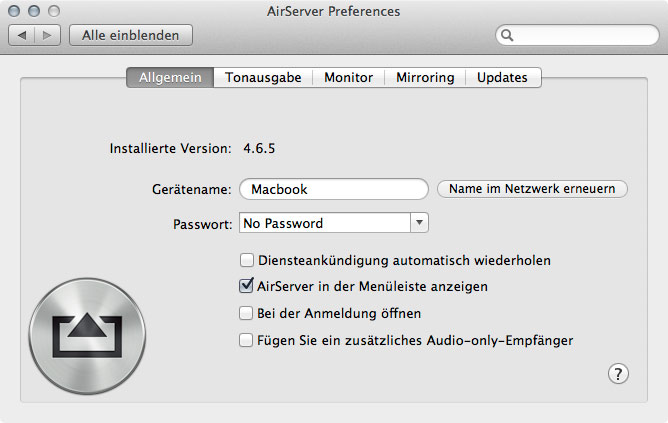668x423 pixels.
Task: Enable Bei der Anmeldung öffnen
Action: coord(246,313)
